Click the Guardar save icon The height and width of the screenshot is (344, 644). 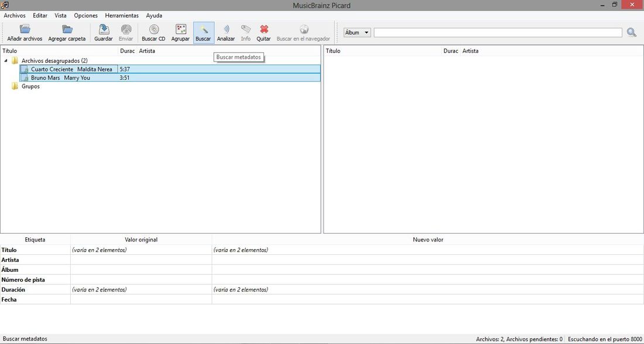pos(104,29)
